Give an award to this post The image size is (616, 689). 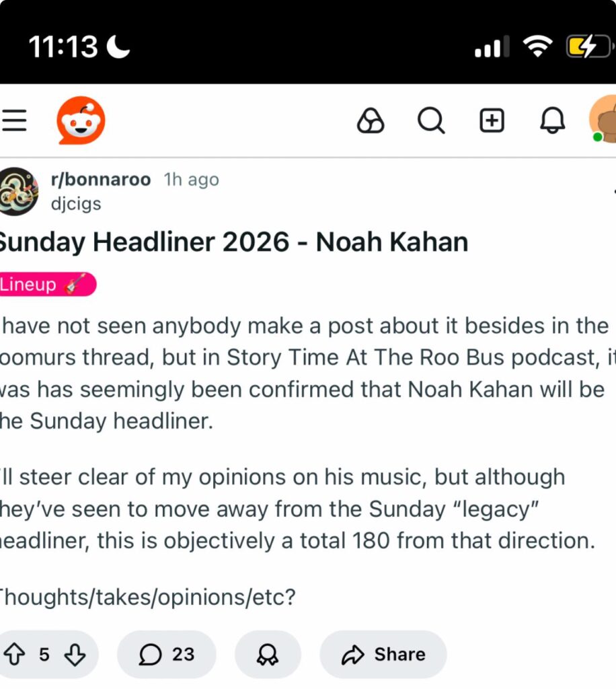pos(268,654)
